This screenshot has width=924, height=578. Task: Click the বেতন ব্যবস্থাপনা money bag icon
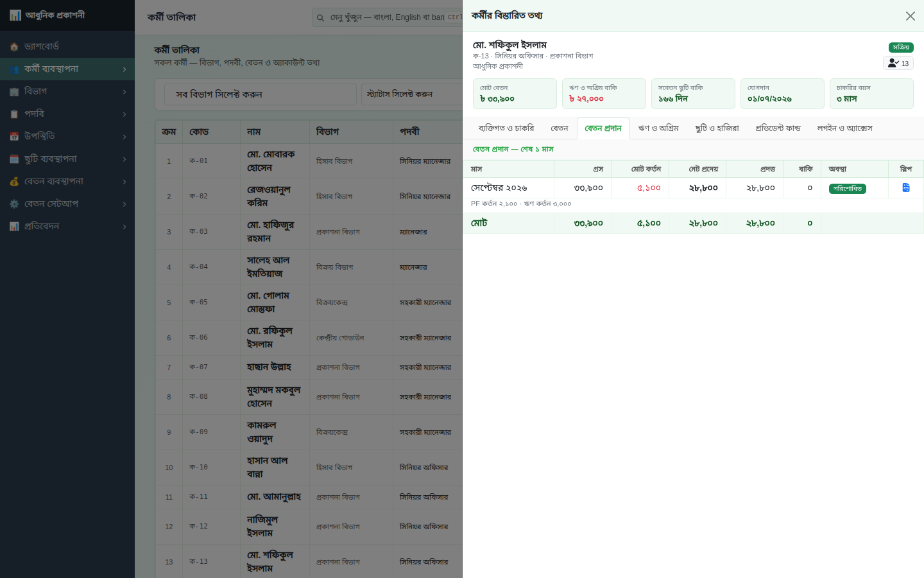click(14, 181)
